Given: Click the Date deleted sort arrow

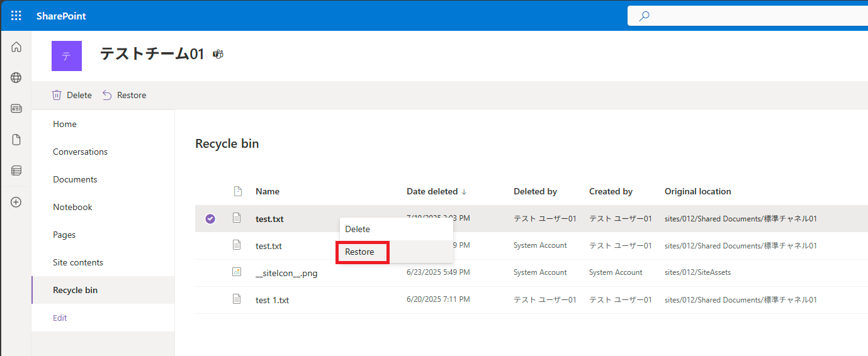Looking at the screenshot, I should coord(464,192).
